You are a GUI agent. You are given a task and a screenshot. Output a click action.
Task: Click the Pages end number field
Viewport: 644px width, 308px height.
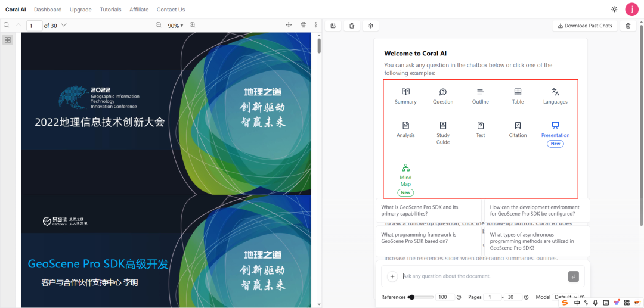pyautogui.click(x=513, y=297)
